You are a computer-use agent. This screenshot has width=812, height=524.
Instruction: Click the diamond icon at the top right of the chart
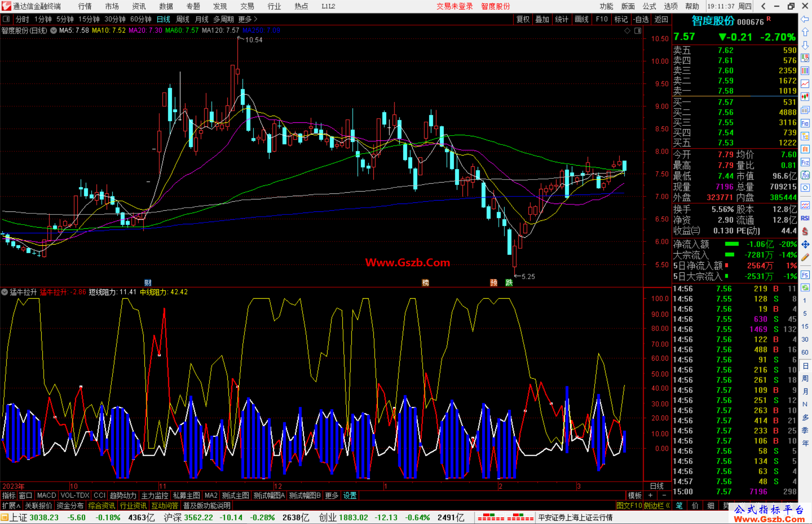pos(627,31)
